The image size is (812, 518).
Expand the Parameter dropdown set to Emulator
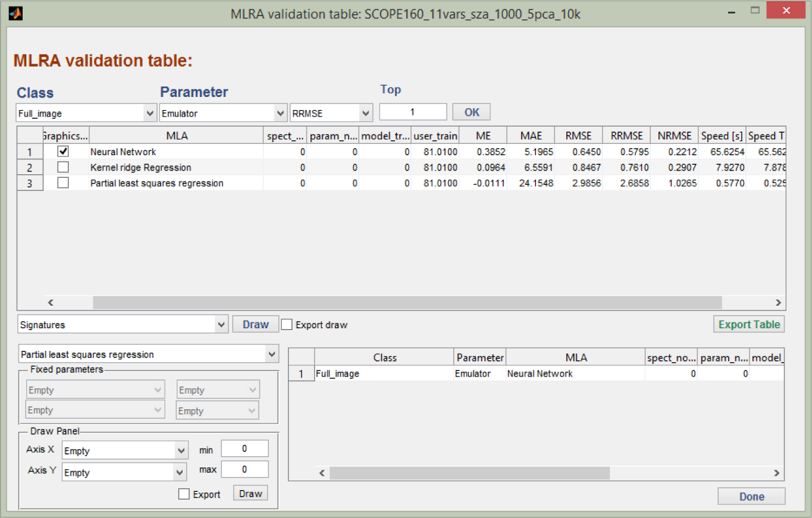coord(223,113)
